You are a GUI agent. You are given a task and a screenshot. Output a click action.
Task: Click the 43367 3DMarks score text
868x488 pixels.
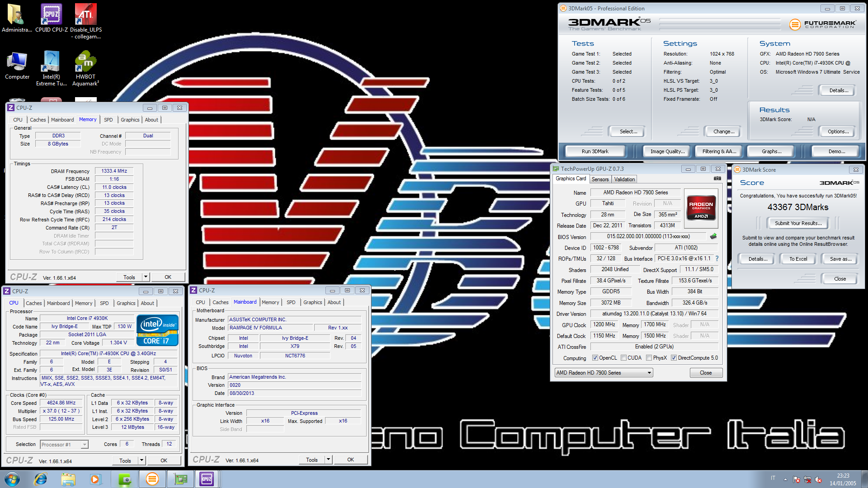(x=798, y=207)
